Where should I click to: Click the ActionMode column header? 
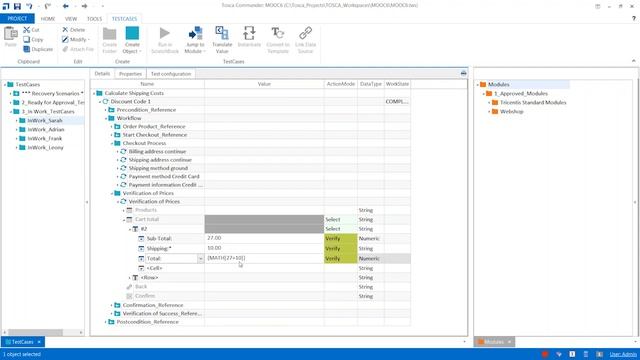340,84
